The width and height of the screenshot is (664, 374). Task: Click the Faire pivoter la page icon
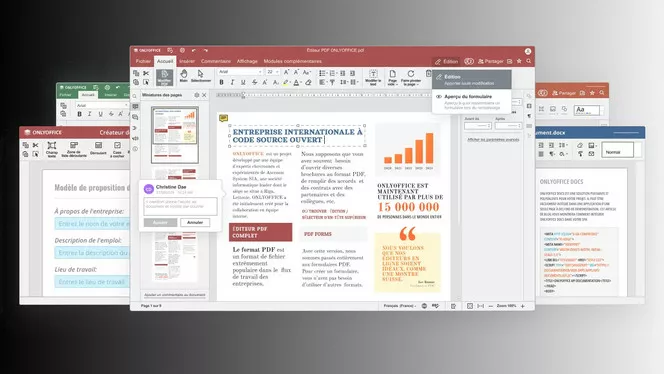(x=410, y=74)
